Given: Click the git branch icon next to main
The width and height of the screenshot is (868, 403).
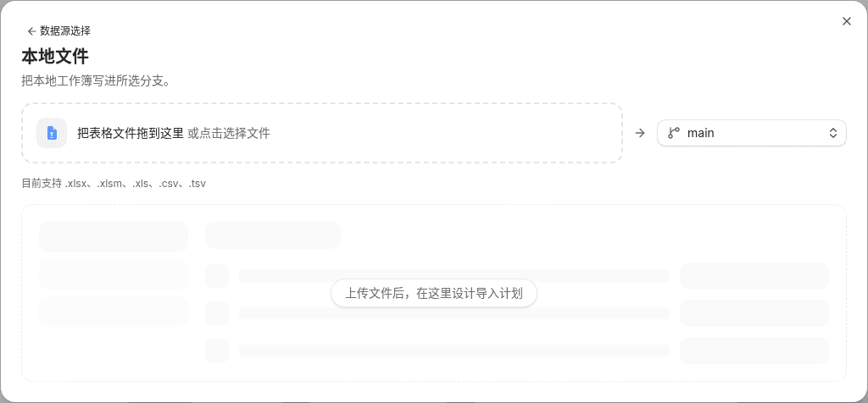Looking at the screenshot, I should point(674,133).
